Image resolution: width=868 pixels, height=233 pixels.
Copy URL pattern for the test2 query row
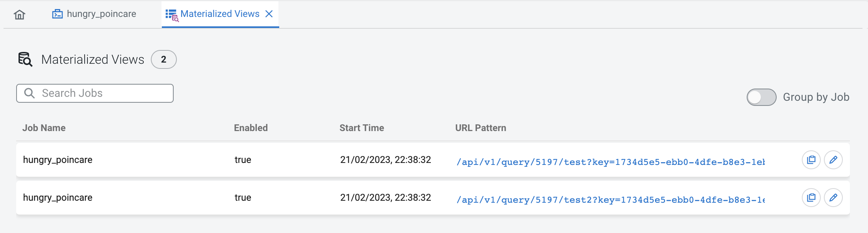(x=811, y=198)
